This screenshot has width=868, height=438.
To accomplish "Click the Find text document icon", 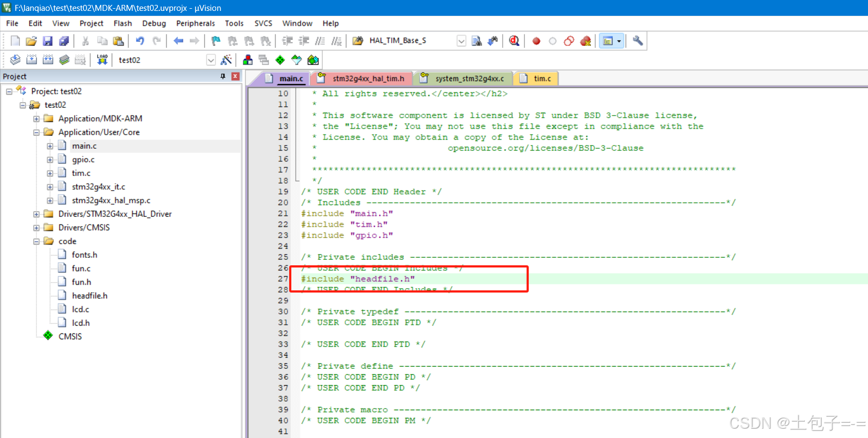I will (476, 41).
